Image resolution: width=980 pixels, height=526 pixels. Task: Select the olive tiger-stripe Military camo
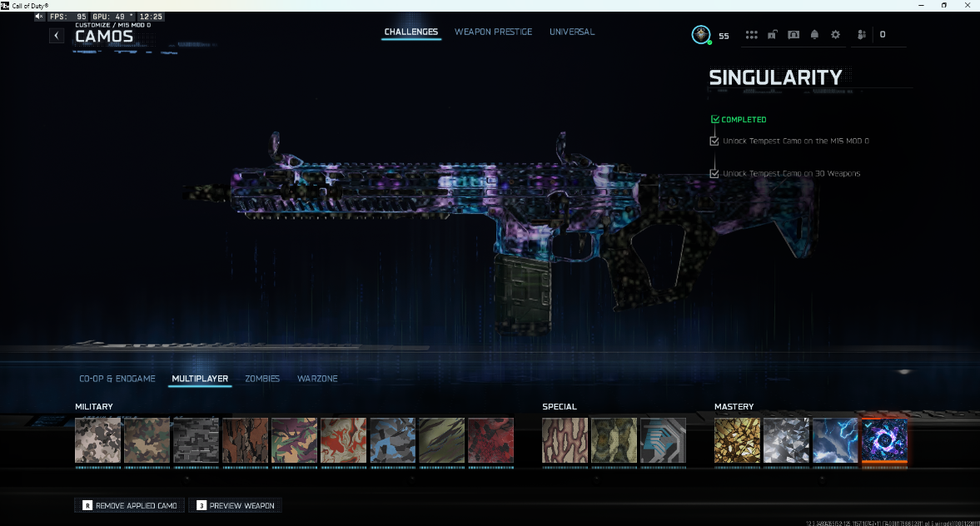(442, 440)
